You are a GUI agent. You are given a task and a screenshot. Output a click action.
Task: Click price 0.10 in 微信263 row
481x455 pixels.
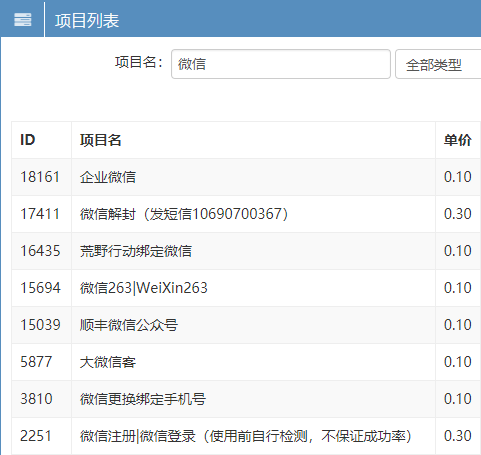(457, 288)
